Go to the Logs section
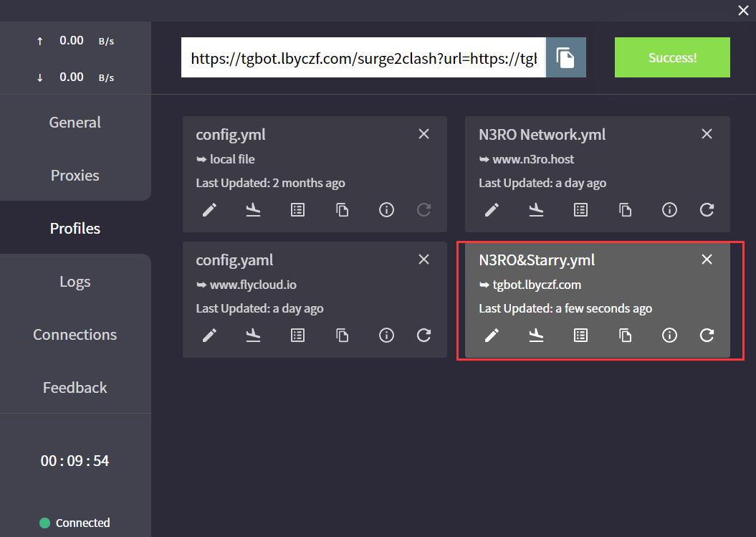Screen dimensions: 756x537 (75, 282)
